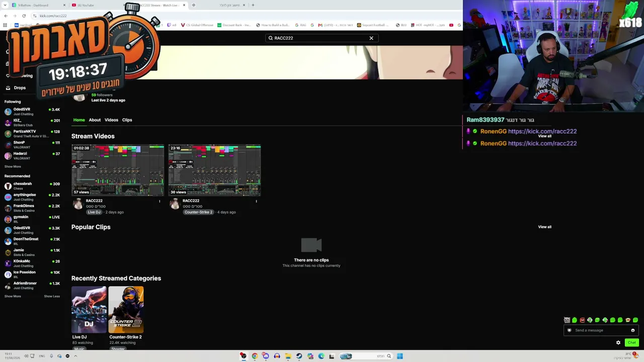Image resolution: width=644 pixels, height=362 pixels.
Task: Open File Explorer from the taskbar
Action: 288,356
